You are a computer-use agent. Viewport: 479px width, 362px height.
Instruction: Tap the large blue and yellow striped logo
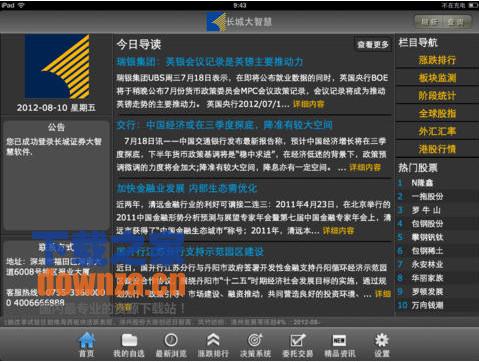point(57,66)
